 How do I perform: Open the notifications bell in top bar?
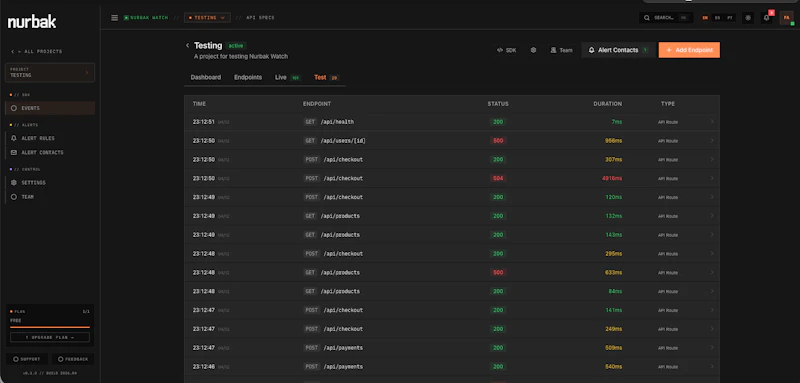pyautogui.click(x=766, y=18)
